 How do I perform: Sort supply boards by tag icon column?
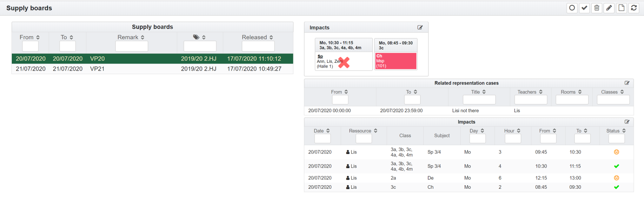[199, 37]
